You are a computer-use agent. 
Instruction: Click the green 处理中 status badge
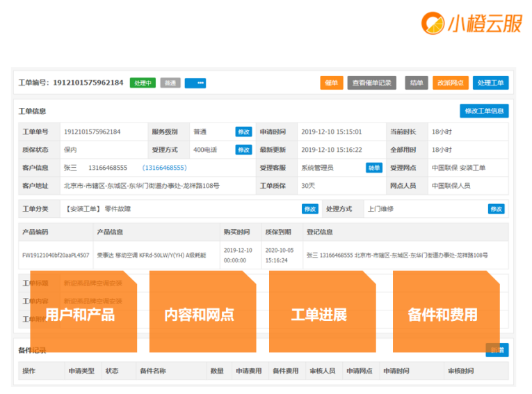click(143, 83)
